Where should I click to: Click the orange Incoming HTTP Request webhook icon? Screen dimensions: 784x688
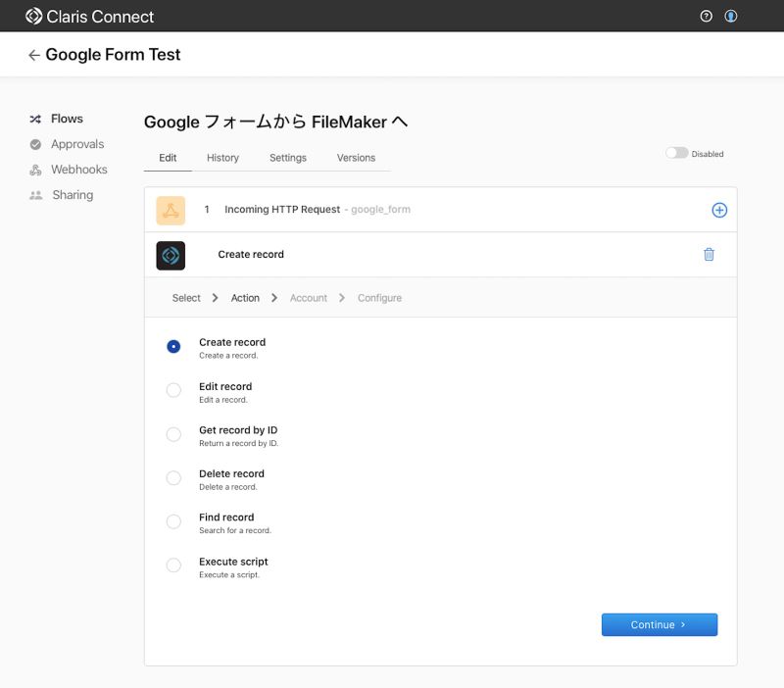[171, 210]
